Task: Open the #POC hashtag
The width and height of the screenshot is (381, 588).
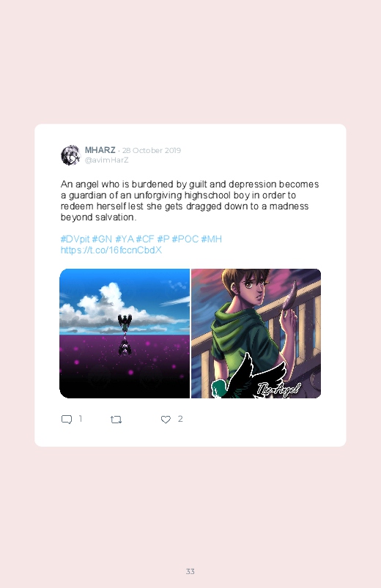Action: pyautogui.click(x=185, y=239)
